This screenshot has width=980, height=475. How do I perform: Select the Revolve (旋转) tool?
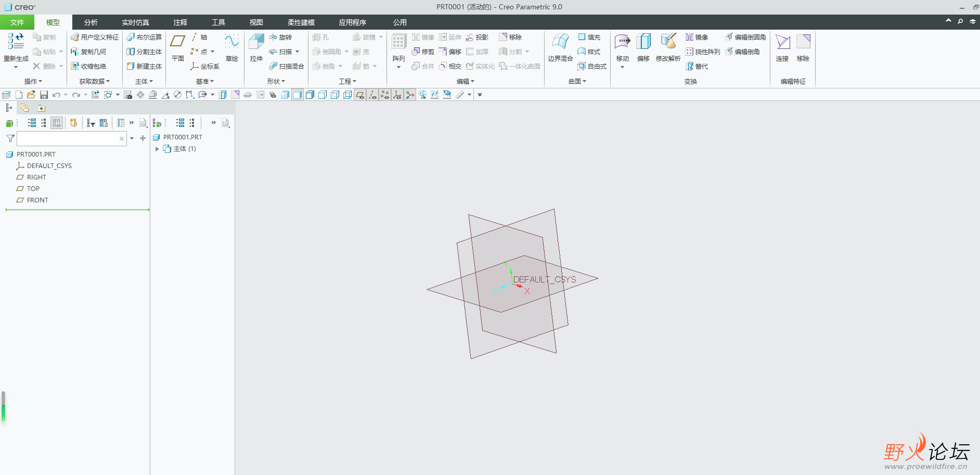(280, 37)
